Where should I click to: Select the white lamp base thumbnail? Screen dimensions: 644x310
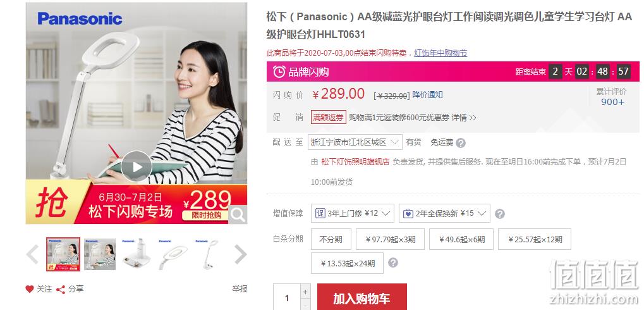pyautogui.click(x=137, y=254)
